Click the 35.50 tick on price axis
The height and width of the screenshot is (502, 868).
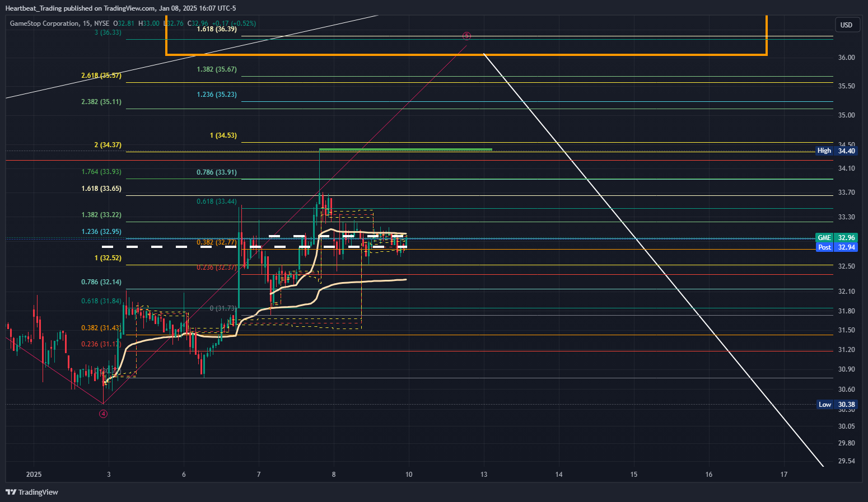click(x=846, y=86)
